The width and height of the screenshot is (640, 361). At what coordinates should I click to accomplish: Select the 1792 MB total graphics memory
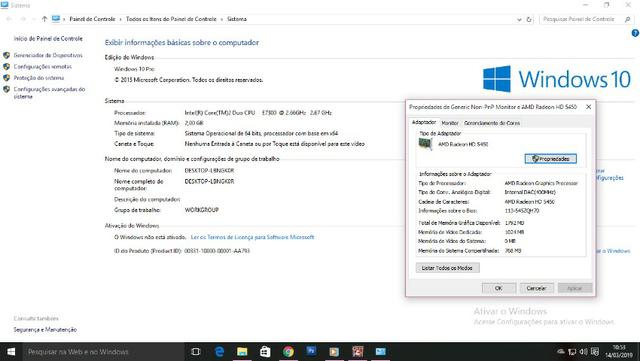click(514, 223)
